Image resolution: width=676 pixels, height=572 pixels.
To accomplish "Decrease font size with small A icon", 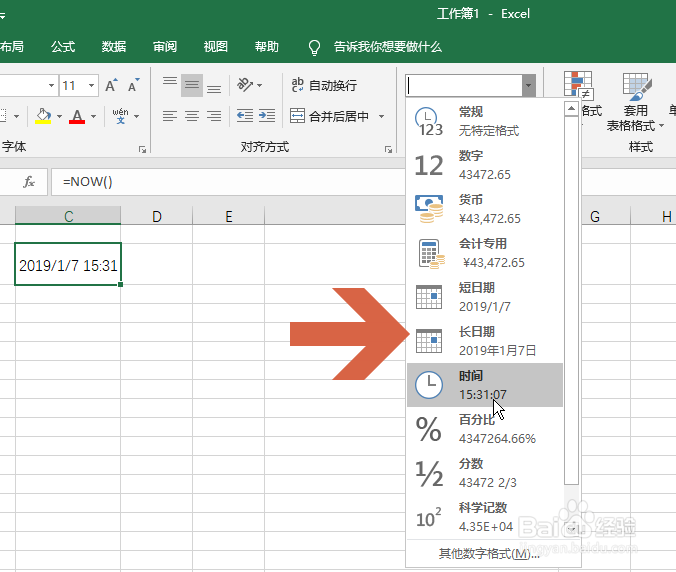I will pos(134,85).
